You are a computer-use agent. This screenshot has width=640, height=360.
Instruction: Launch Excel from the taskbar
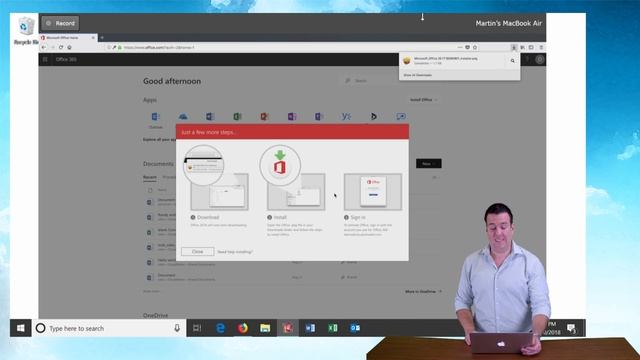coord(333,328)
